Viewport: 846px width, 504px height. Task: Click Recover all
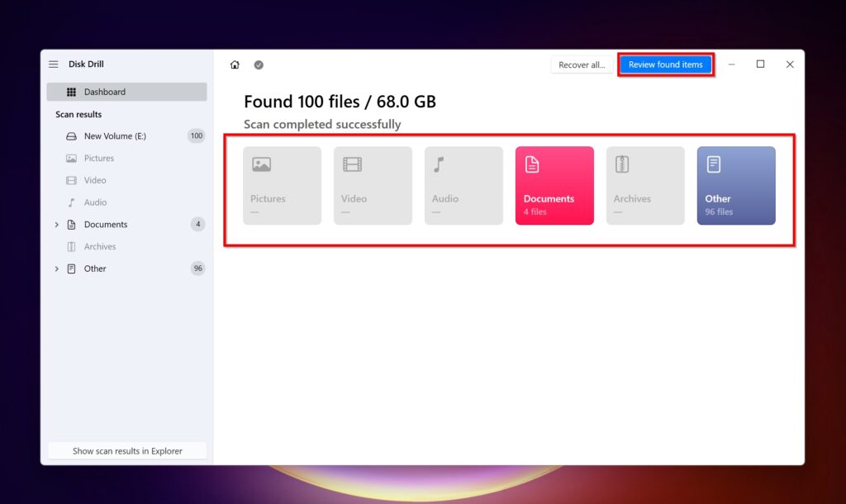point(582,64)
